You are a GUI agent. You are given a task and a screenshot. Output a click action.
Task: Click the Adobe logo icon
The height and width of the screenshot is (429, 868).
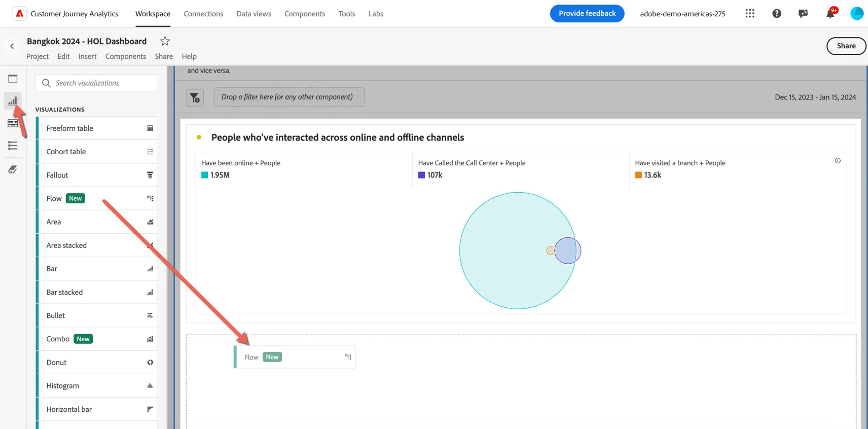pyautogui.click(x=19, y=14)
